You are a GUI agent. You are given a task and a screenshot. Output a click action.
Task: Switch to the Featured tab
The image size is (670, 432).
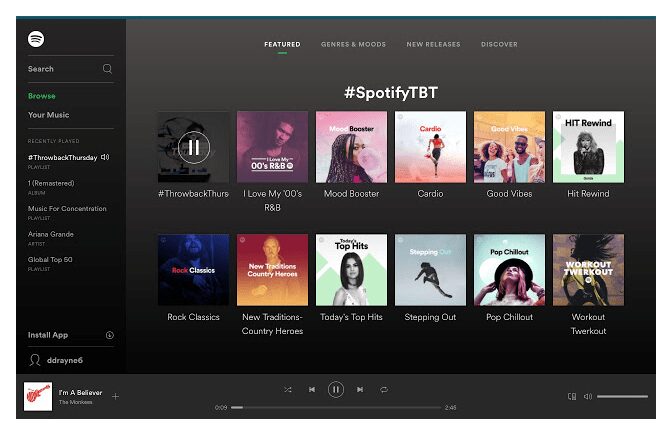click(x=282, y=44)
